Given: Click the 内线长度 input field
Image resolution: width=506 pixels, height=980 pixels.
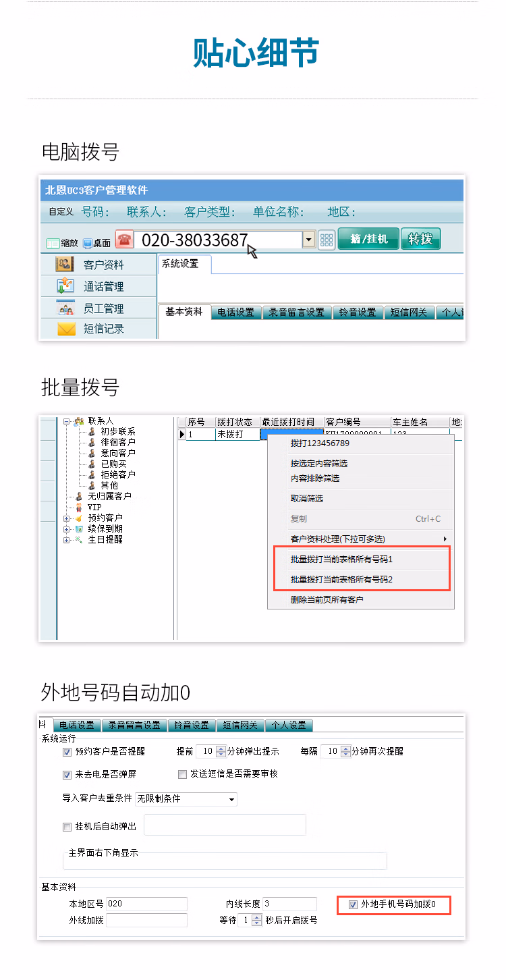Looking at the screenshot, I should pos(289,904).
